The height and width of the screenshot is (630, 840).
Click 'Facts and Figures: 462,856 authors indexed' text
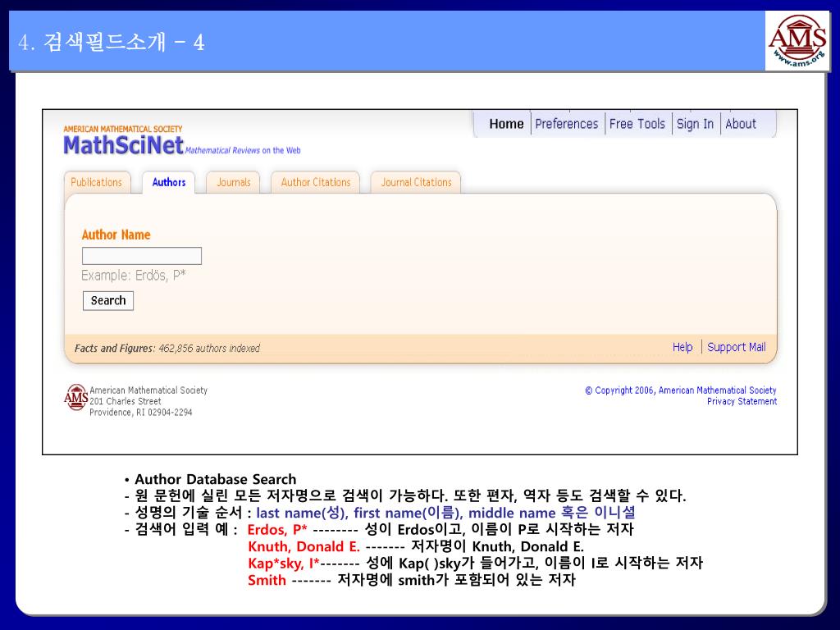coord(167,348)
